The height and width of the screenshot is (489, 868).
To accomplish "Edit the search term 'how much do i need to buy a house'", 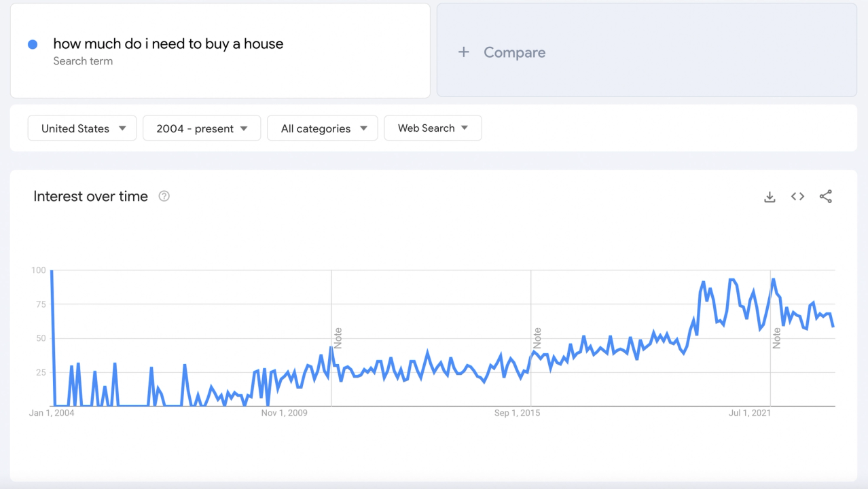I will (168, 44).
